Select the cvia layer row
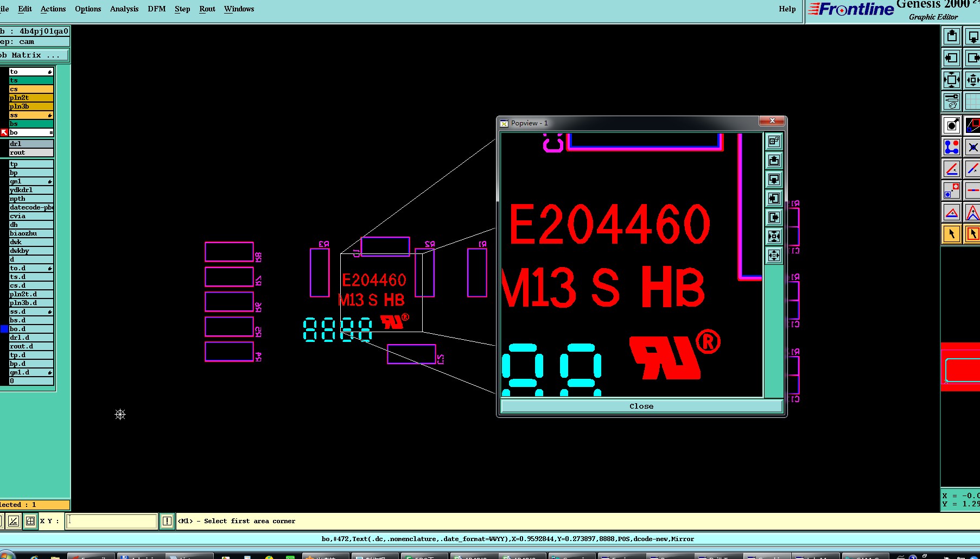This screenshot has width=980, height=559. coord(31,216)
